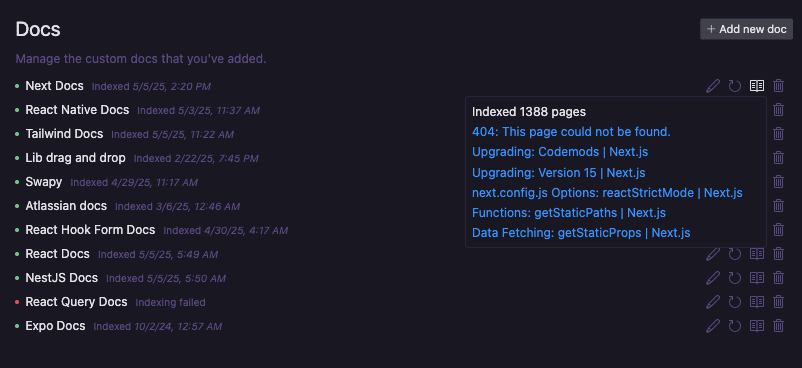Screen dimensions: 802x368
Task: Edit React Docs with the pencil icon
Action: [712, 254]
